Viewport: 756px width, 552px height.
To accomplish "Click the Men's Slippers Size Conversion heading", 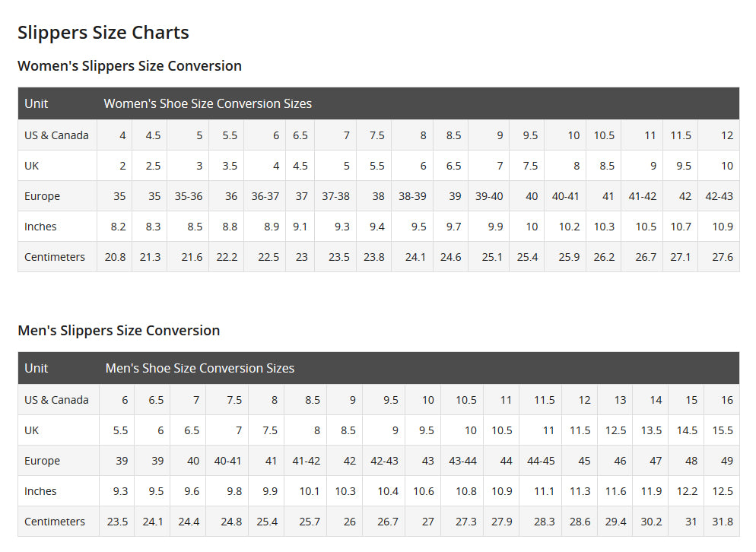I will (x=119, y=331).
